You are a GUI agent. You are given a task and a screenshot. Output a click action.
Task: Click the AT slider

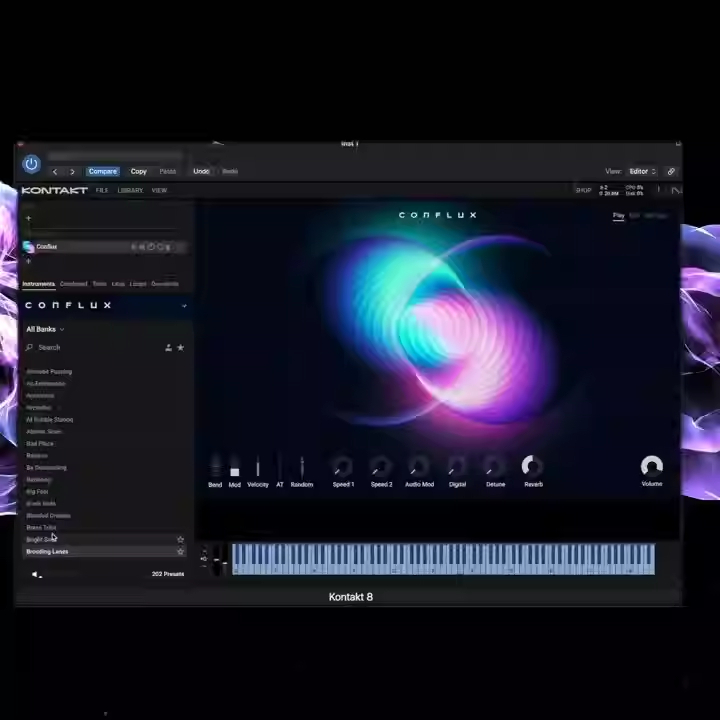coord(280,467)
